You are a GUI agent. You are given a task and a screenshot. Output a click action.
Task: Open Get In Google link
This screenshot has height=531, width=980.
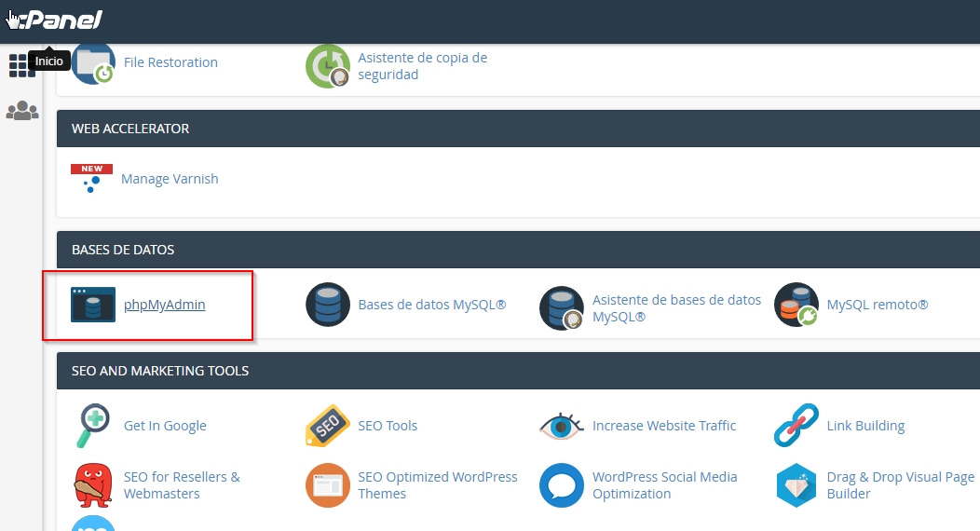pyautogui.click(x=165, y=426)
